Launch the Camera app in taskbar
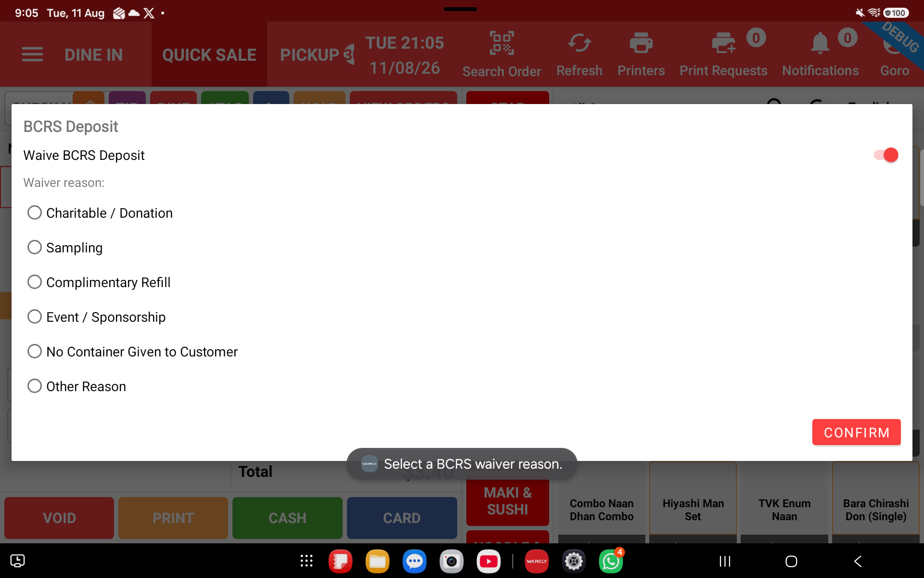Viewport: 924px width, 578px height. tap(451, 561)
